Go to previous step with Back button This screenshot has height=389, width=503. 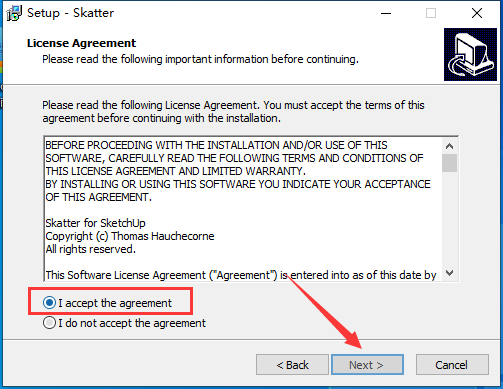[292, 365]
